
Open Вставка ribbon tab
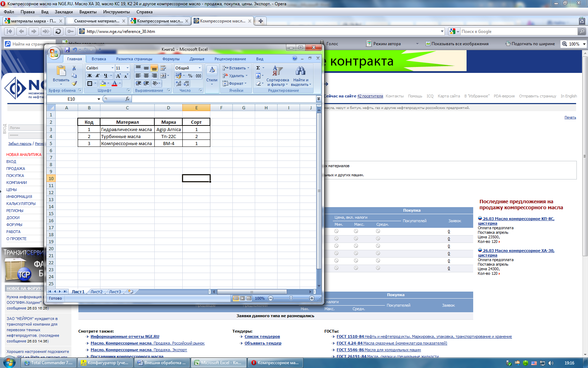click(x=99, y=59)
